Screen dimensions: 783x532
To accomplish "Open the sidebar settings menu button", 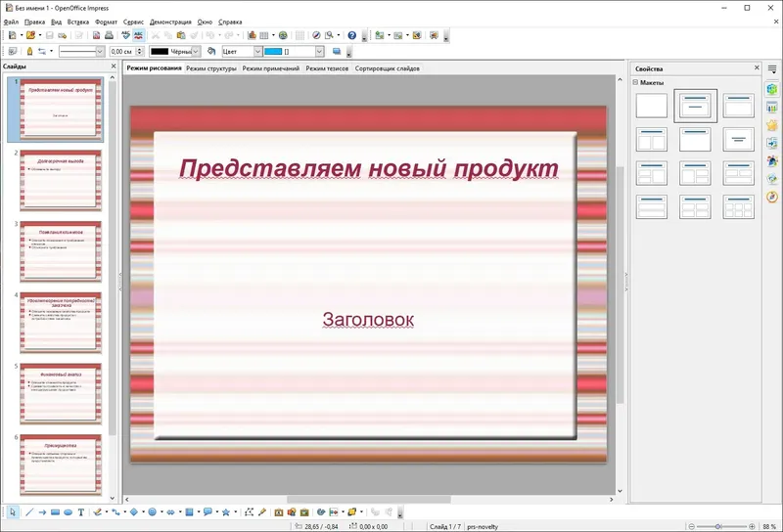I will coord(772,69).
